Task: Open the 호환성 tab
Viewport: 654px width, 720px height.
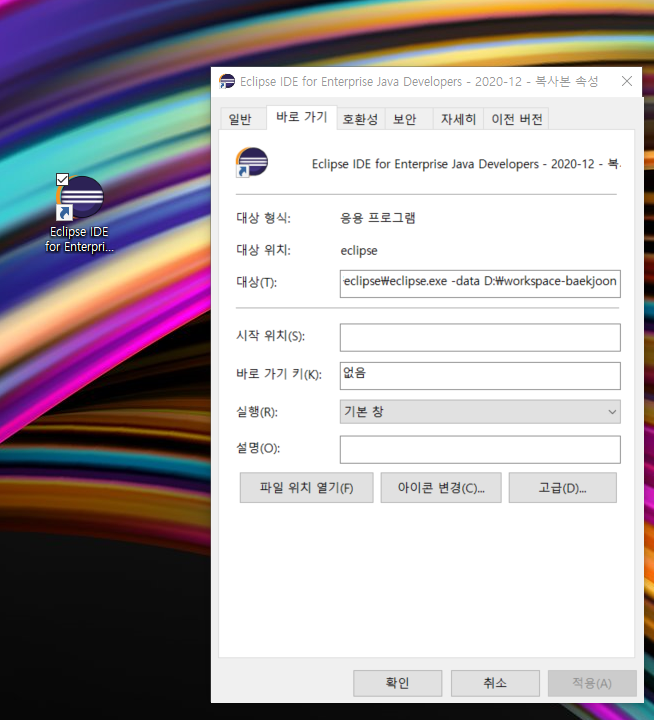Action: click(361, 119)
